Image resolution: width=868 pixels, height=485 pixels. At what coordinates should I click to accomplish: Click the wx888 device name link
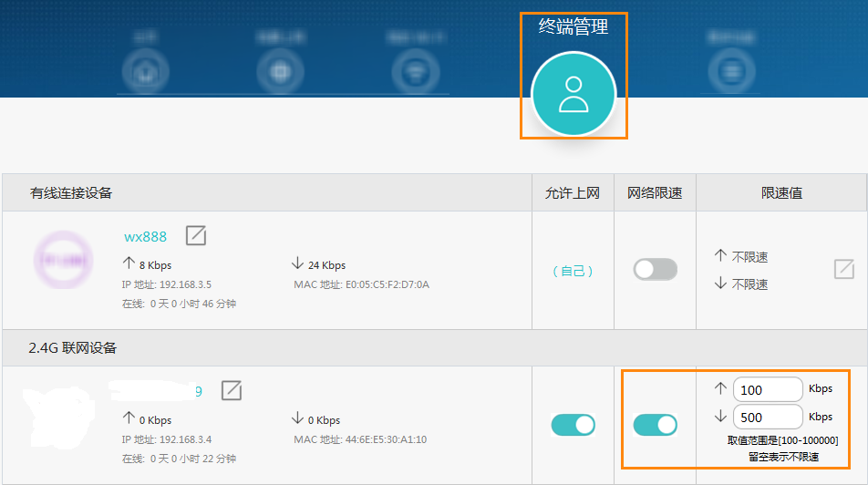(x=145, y=236)
